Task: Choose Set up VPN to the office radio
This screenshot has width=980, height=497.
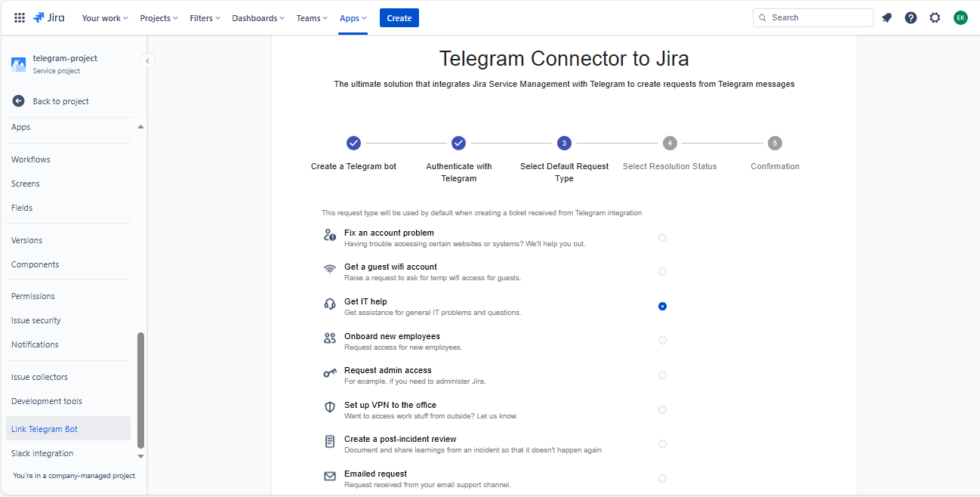Action: coord(662,410)
